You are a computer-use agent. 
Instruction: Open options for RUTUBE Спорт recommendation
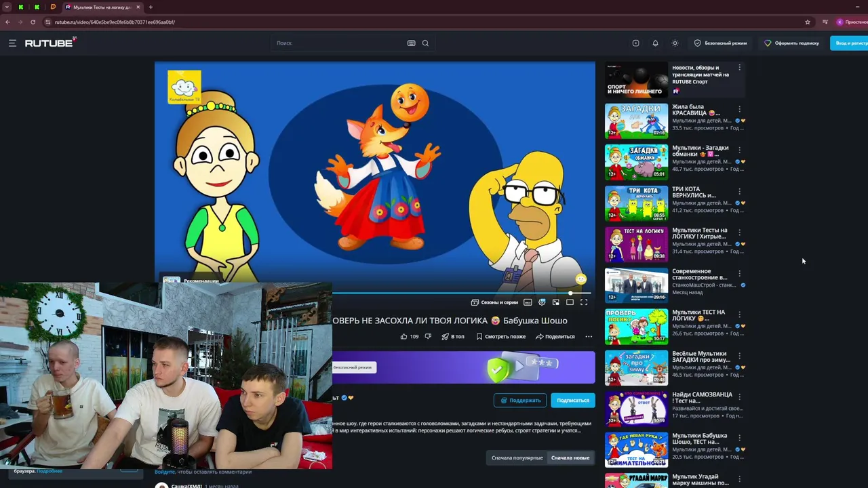coord(739,67)
